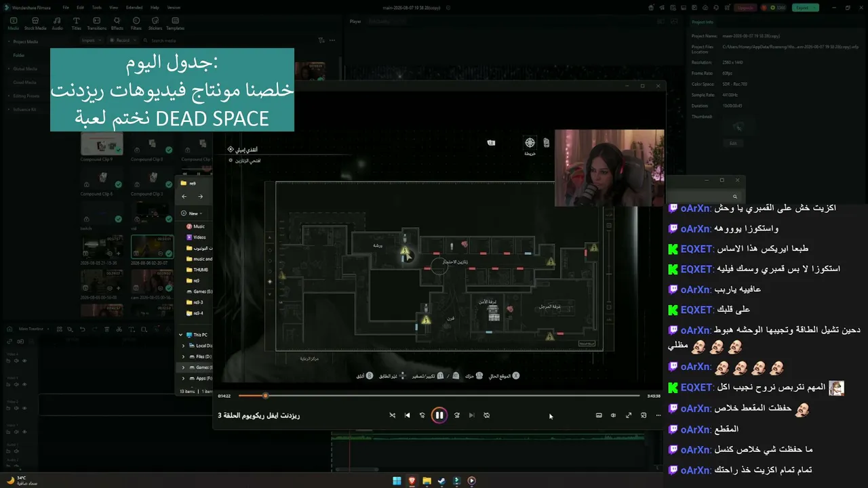Select the Compound Clip 9 thumbnail
The image size is (868, 488).
tap(102, 144)
